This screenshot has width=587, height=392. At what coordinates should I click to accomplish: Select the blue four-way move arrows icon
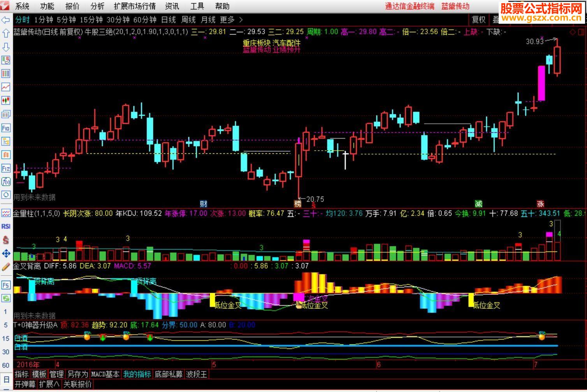6,254
